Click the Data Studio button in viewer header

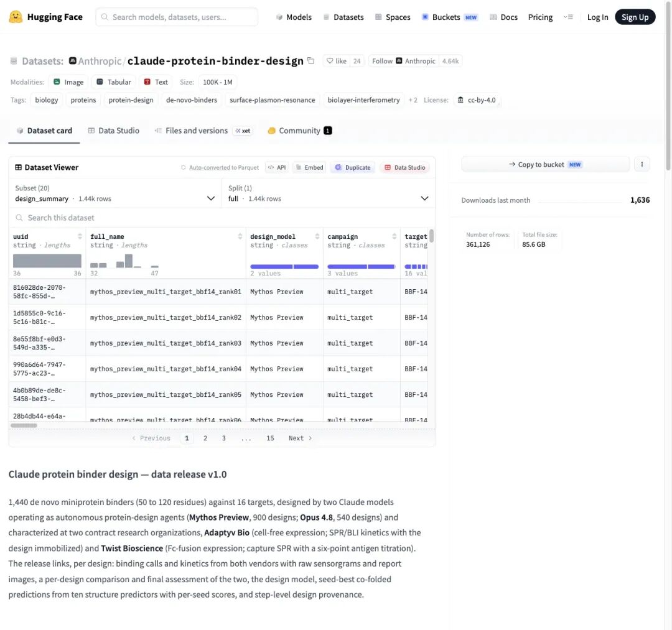(405, 167)
